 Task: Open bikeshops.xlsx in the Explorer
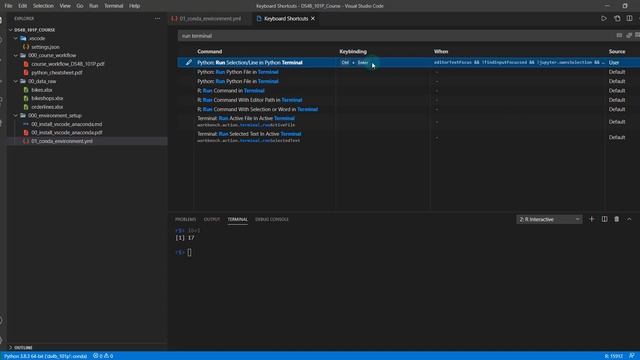pos(47,98)
